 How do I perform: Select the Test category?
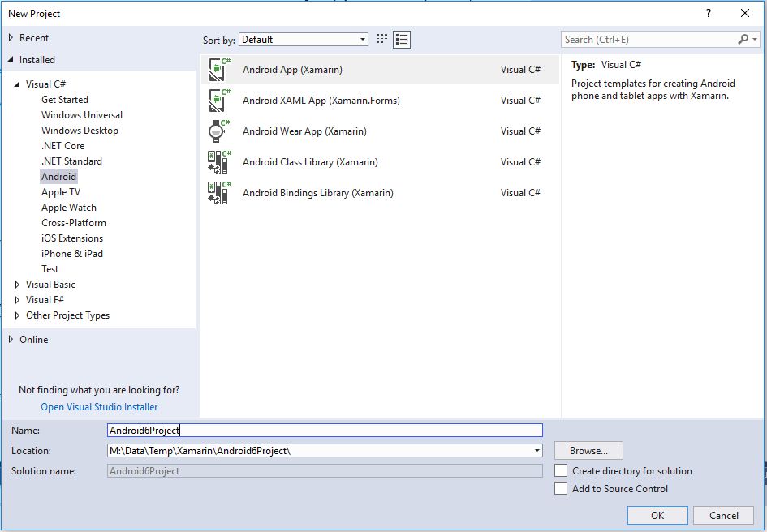50,269
